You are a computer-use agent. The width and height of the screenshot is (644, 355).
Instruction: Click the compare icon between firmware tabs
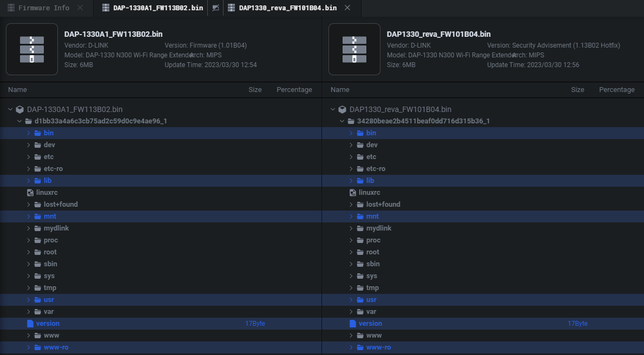pyautogui.click(x=215, y=8)
